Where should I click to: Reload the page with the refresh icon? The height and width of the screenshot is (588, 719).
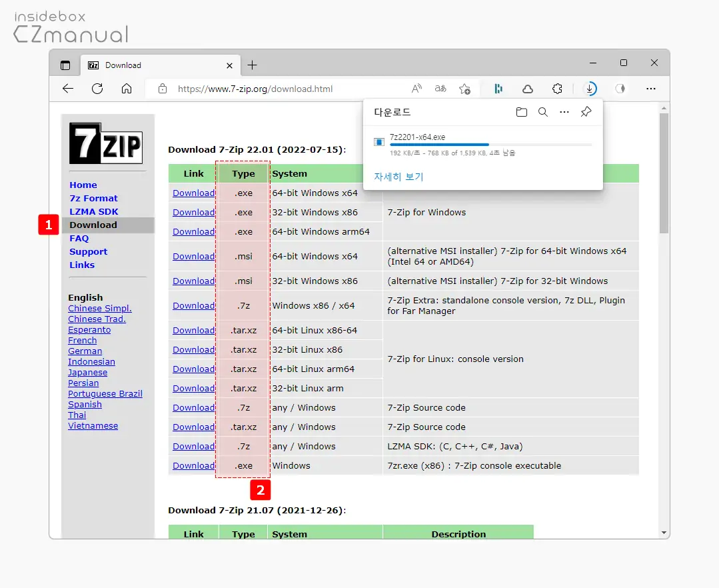point(97,89)
